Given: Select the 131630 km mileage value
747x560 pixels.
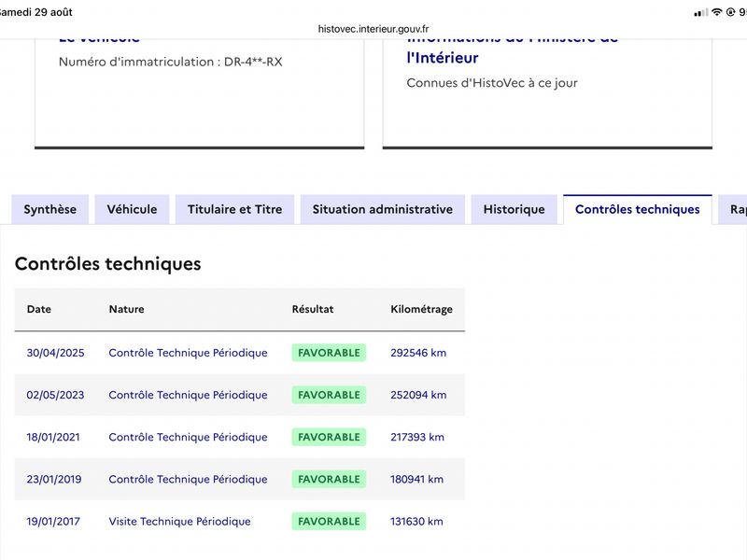Looking at the screenshot, I should (416, 522).
